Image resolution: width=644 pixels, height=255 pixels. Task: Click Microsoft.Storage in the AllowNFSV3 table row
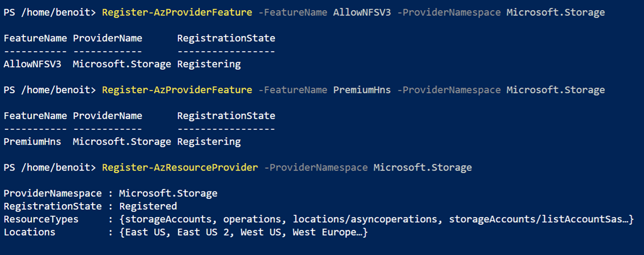(122, 64)
